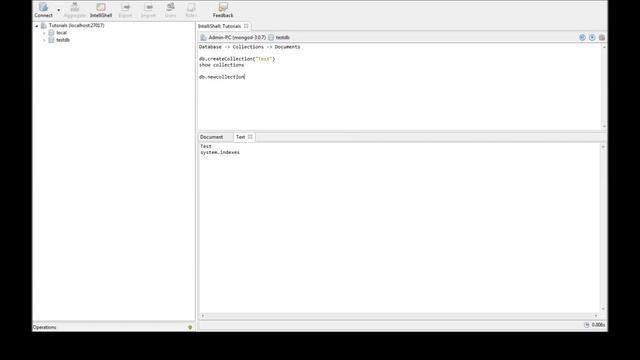
Task: Click the Database -> Collections -> Documents line
Action: coord(250,47)
